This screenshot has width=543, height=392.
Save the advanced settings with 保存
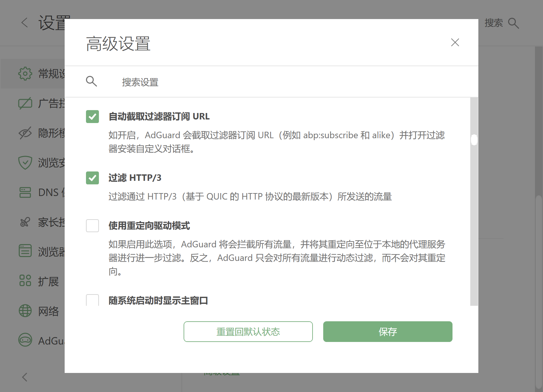388,332
